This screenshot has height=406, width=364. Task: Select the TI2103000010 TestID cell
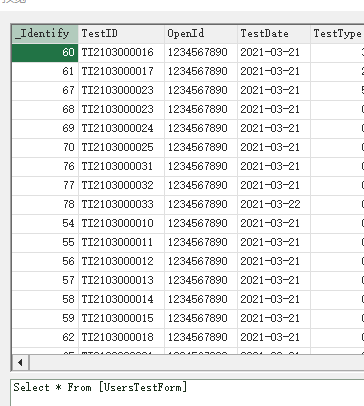pyautogui.click(x=121, y=223)
